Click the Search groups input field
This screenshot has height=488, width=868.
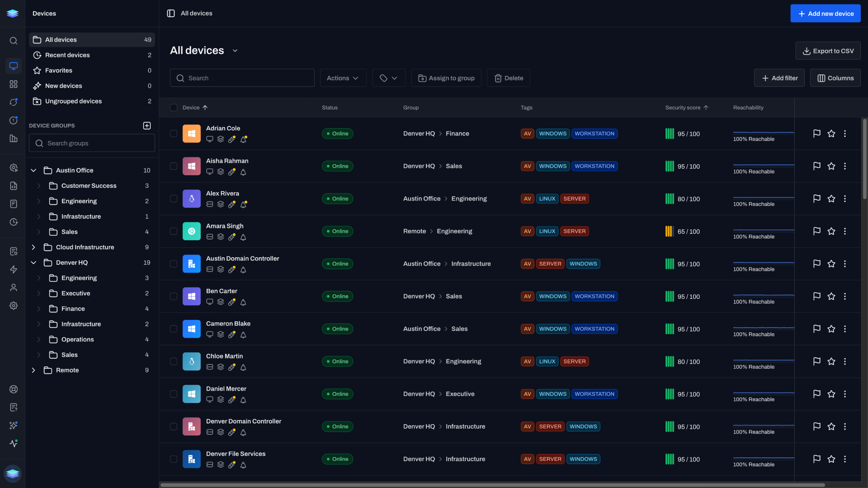pos(92,143)
